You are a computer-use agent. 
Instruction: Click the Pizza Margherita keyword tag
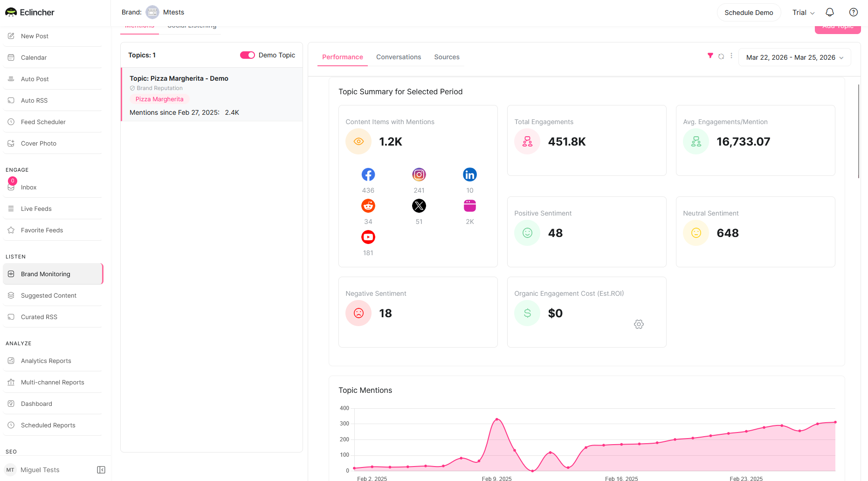click(159, 99)
